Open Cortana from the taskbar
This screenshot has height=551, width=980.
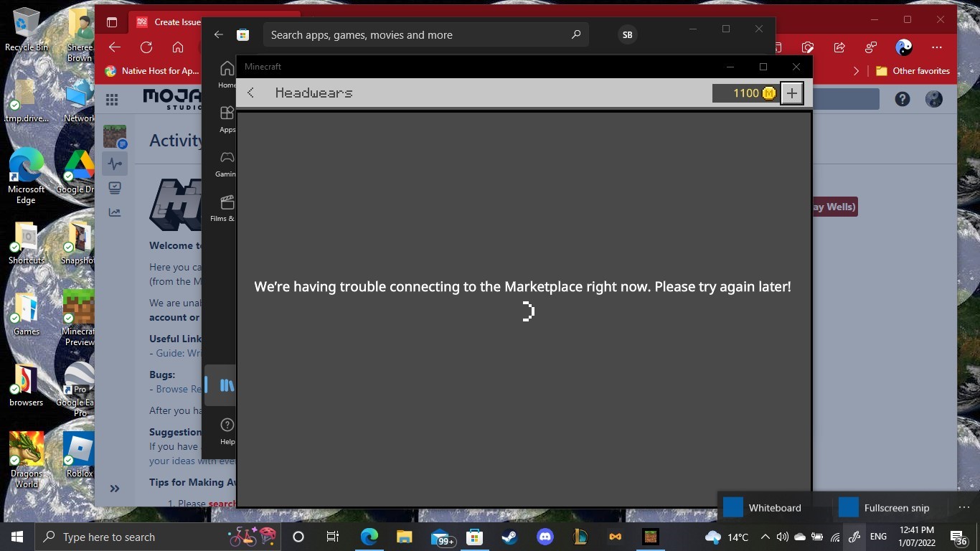(x=298, y=537)
